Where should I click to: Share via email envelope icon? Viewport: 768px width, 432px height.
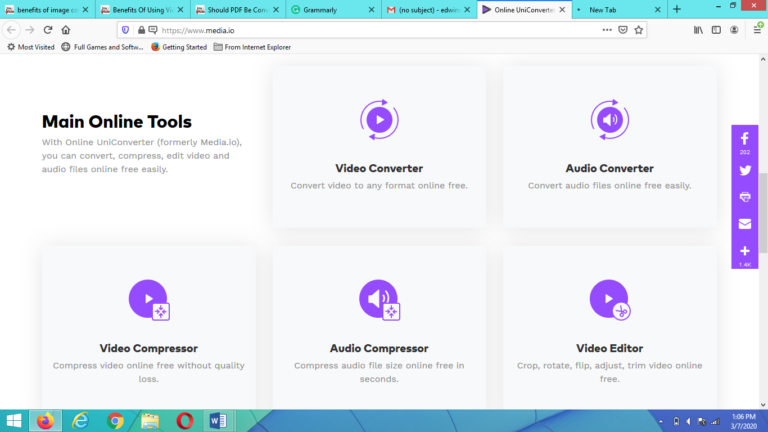(x=744, y=224)
